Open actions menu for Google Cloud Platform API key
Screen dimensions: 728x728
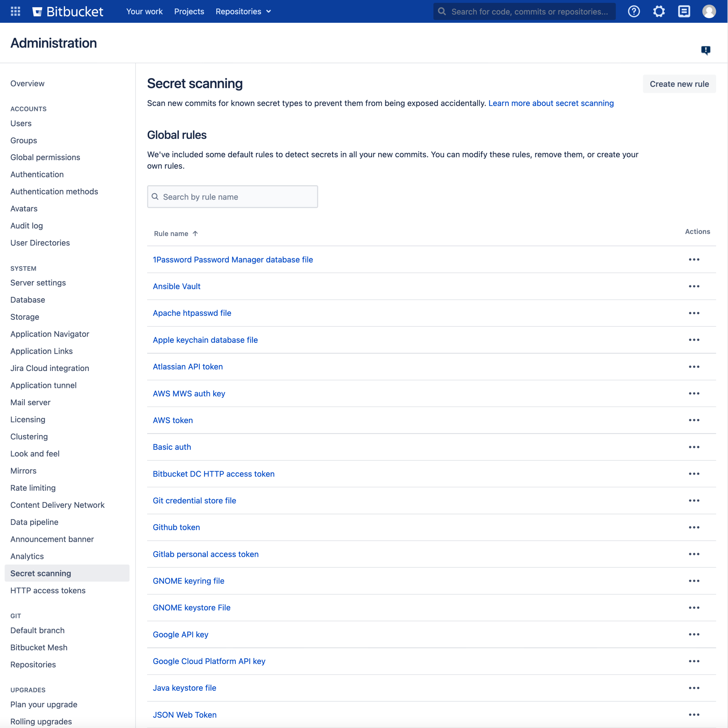(694, 661)
